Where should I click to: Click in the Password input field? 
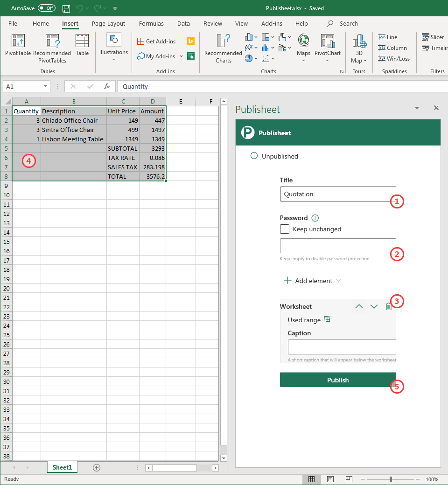coord(338,246)
